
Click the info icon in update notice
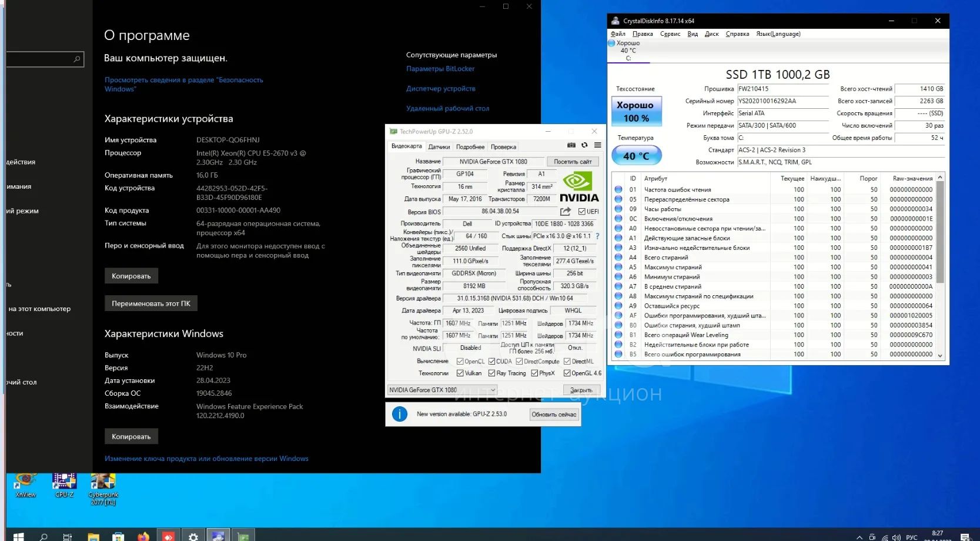(x=400, y=414)
